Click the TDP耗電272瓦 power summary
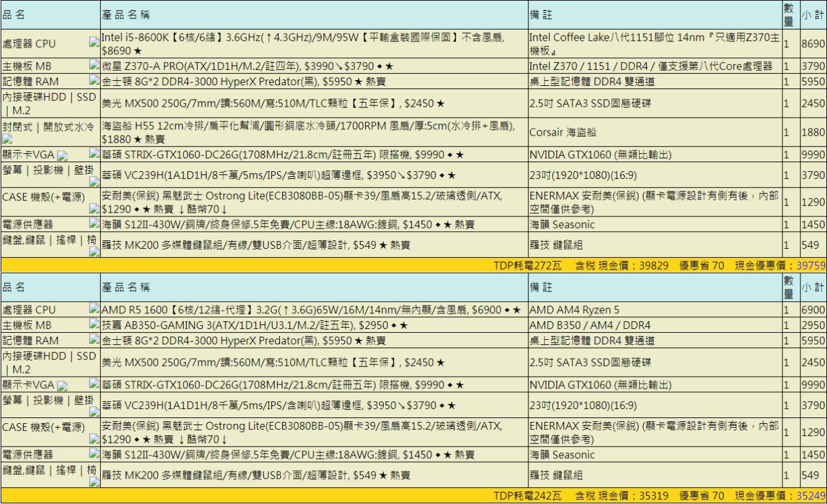This screenshot has width=827, height=504. [x=528, y=265]
